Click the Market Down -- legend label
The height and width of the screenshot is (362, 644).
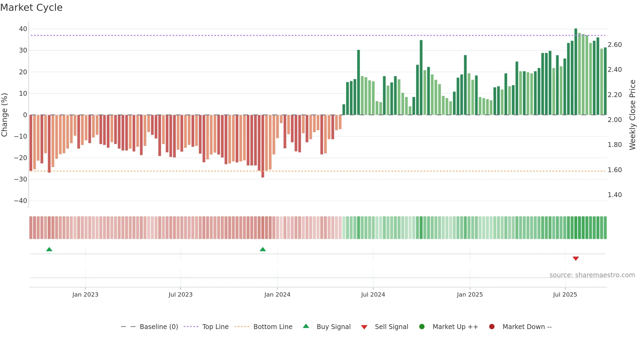[527, 327]
